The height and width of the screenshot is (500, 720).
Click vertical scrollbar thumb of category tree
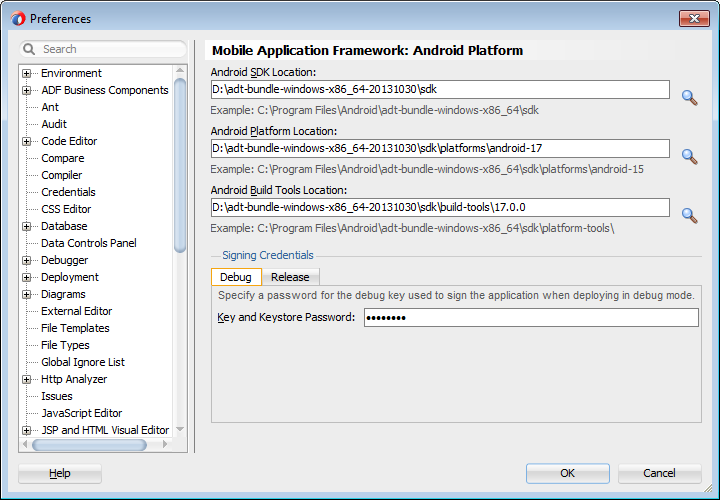click(x=180, y=165)
